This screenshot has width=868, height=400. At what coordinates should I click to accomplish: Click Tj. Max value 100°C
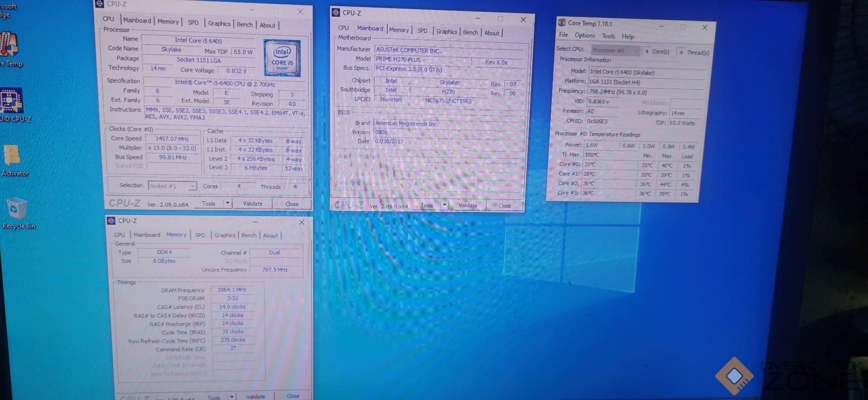(x=611, y=155)
